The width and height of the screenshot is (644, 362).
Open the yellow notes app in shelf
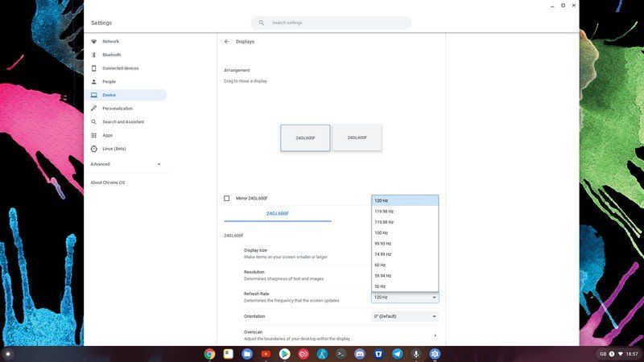tap(229, 354)
